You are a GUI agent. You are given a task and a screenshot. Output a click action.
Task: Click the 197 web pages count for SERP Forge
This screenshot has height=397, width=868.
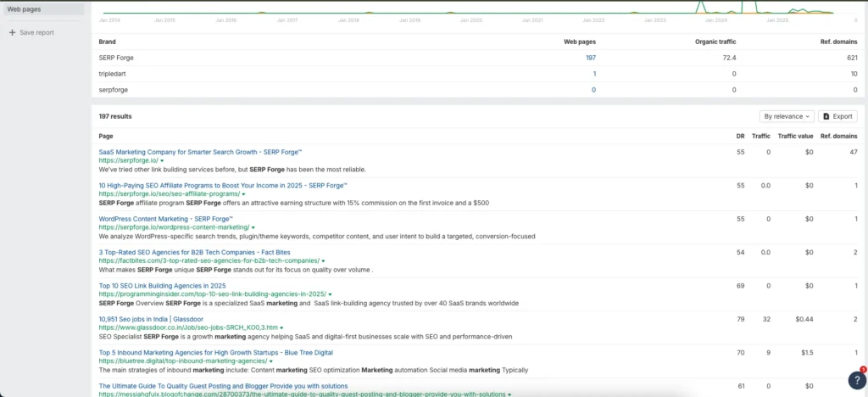(590, 58)
